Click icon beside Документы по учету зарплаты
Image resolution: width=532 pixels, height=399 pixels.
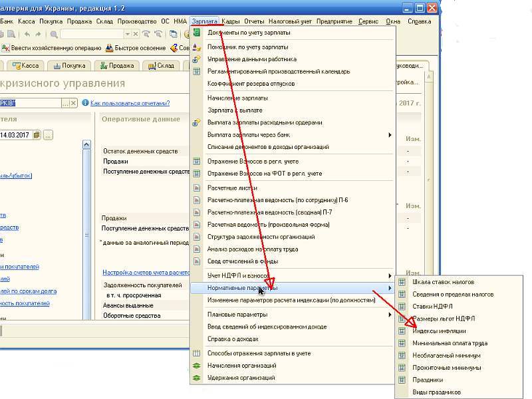coord(196,33)
